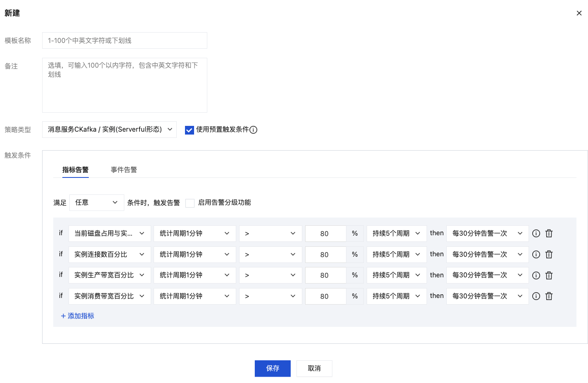Image resolution: width=588 pixels, height=383 pixels.
Task: Show info for the 实例连接数百分比 rule
Action: [536, 255]
